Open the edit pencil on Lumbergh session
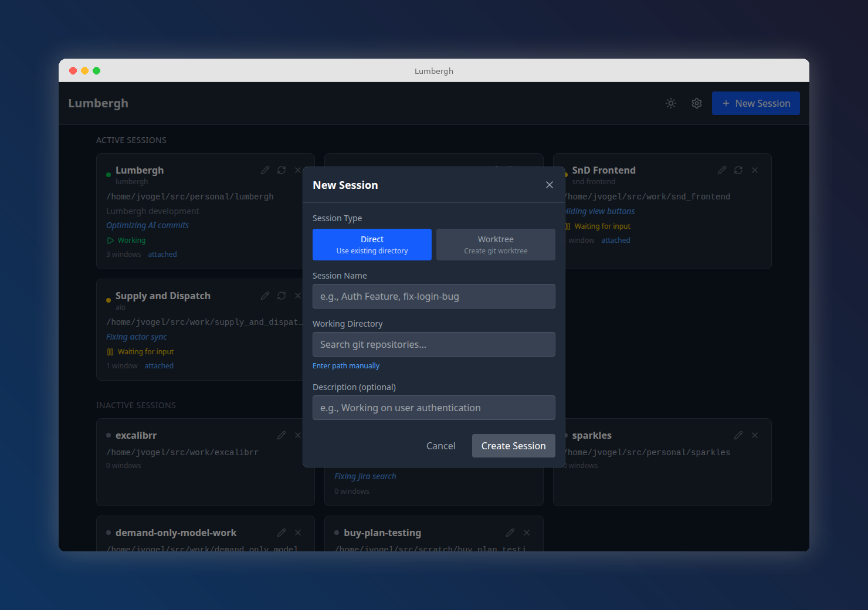868x610 pixels. (x=265, y=170)
